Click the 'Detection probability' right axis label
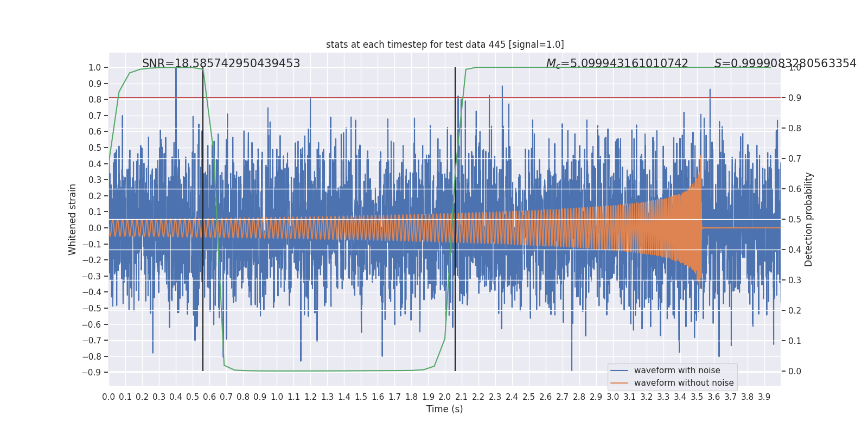This screenshot has width=868, height=434. 809,219
